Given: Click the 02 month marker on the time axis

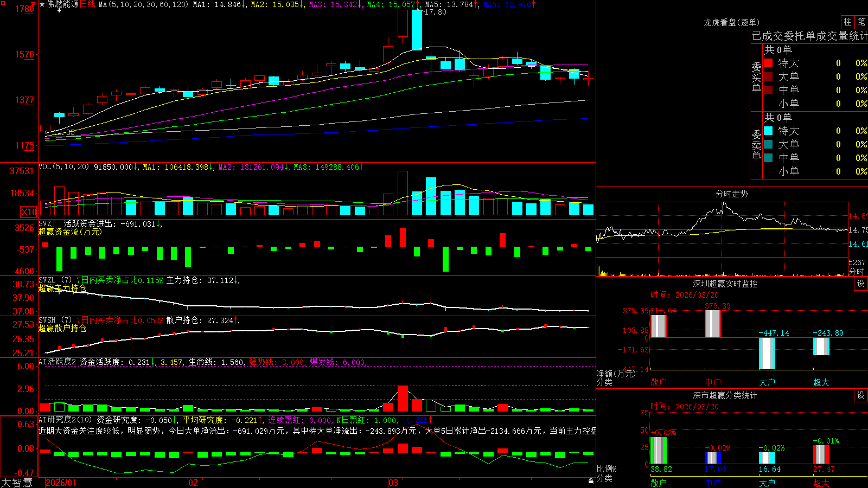Looking at the screenshot, I should pos(193,483).
